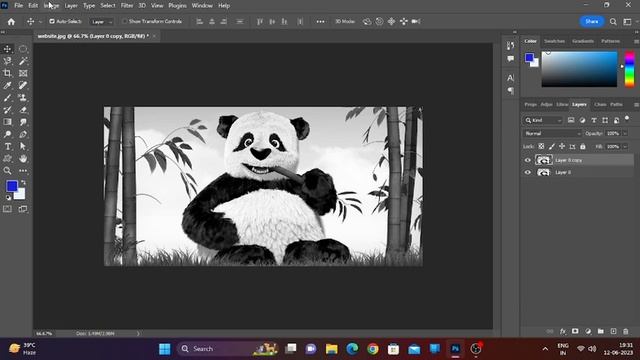Image resolution: width=640 pixels, height=360 pixels.
Task: Click the hue spectrum slider bar
Action: pos(630,69)
